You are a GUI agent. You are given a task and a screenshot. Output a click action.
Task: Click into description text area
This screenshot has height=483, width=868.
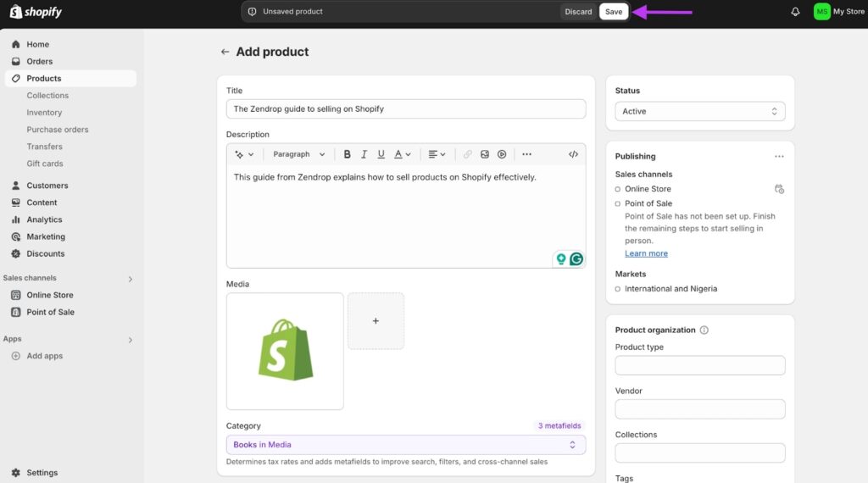pyautogui.click(x=406, y=216)
